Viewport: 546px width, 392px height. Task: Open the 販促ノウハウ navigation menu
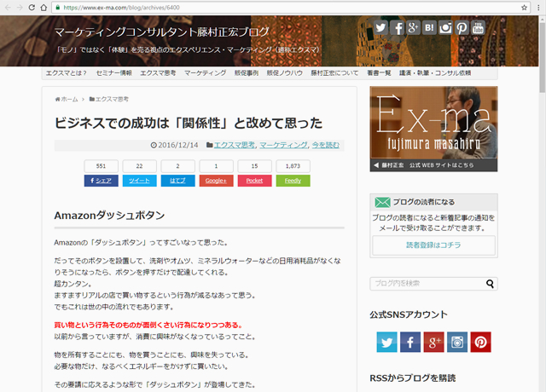(x=284, y=73)
